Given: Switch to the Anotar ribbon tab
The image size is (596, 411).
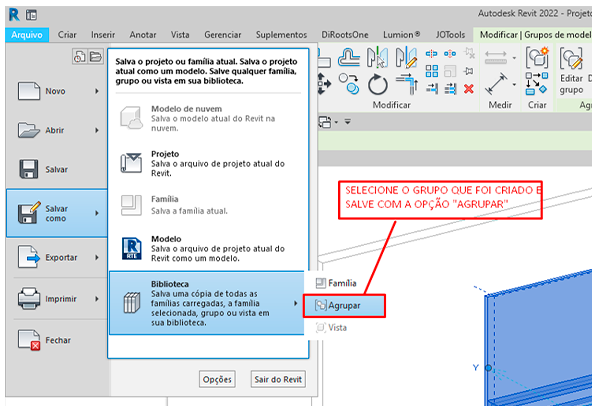Looking at the screenshot, I should tap(143, 35).
